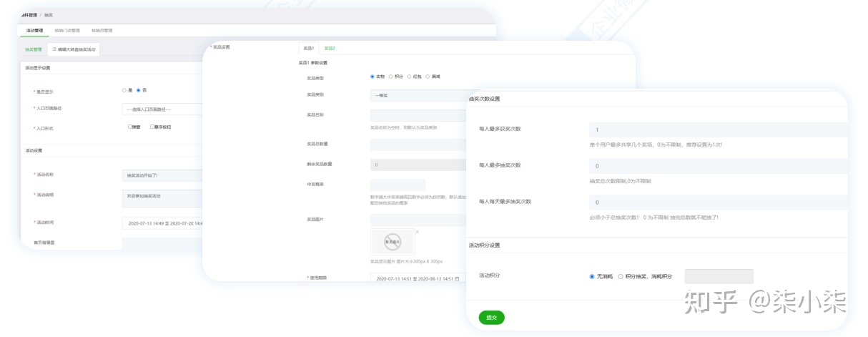Screen dimensions: 868x337
Task: Open the 核销门店管理 tab
Action: coord(67,31)
